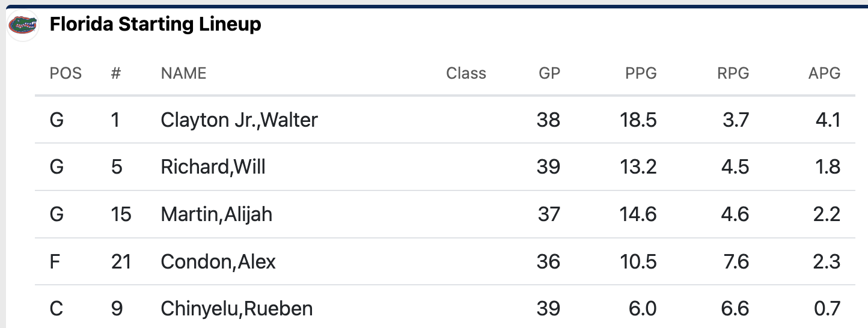
Task: Sort by the # column header
Action: (x=116, y=73)
